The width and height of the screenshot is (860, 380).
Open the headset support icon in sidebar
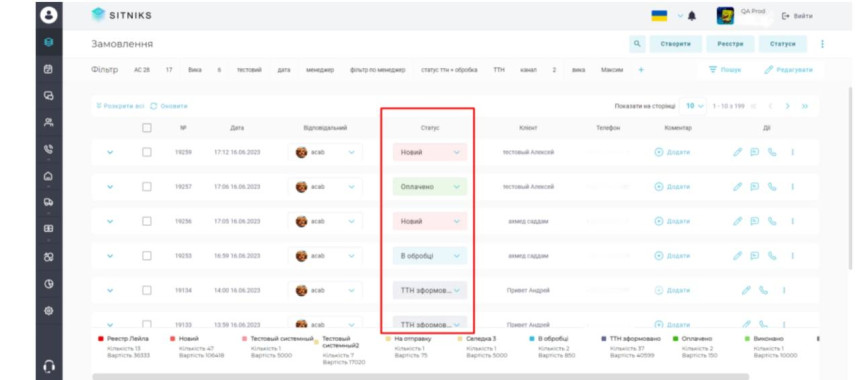[49, 366]
